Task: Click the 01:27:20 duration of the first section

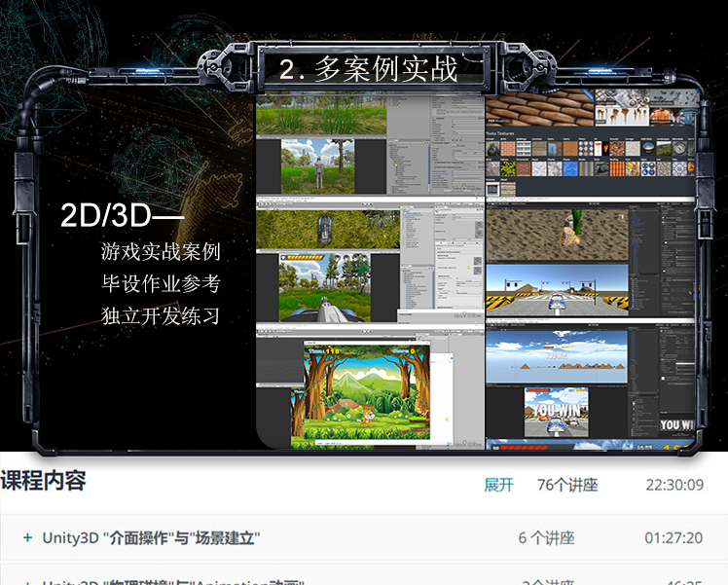Action: (673, 538)
